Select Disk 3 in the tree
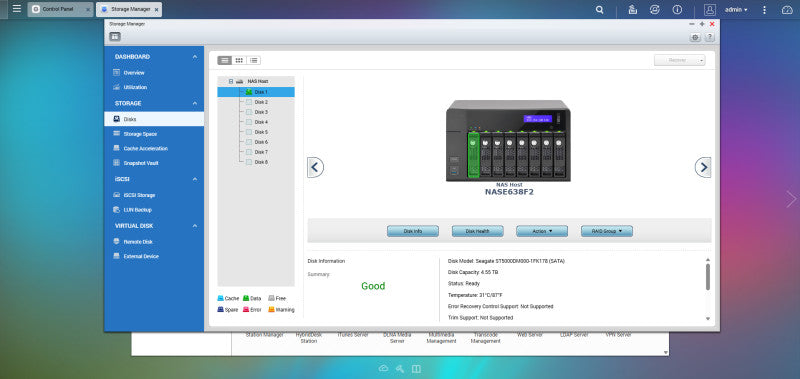Image resolution: width=800 pixels, height=379 pixels. click(x=256, y=112)
